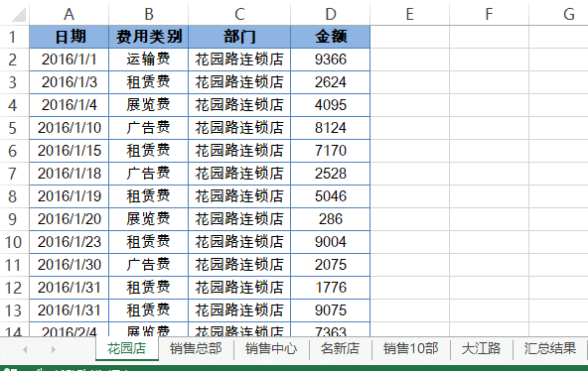Select 花园路连锁店 cell in row 2
Screen dimensions: 588x371
tap(239, 60)
